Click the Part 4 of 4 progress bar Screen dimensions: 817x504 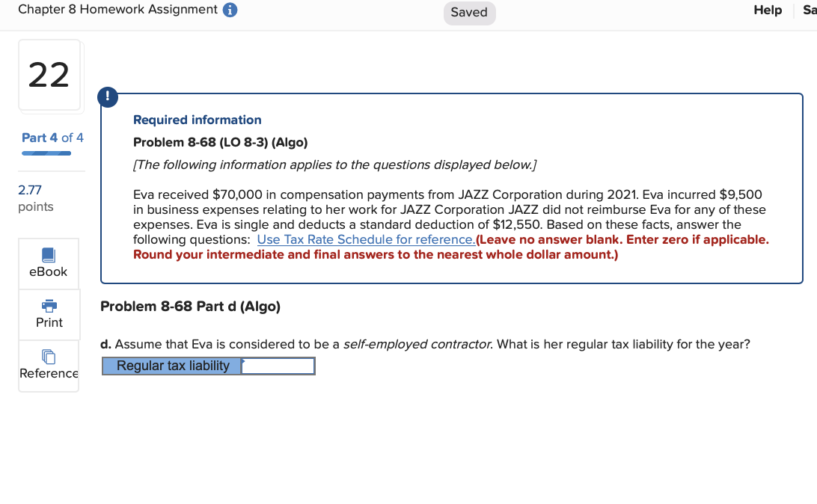[46, 151]
